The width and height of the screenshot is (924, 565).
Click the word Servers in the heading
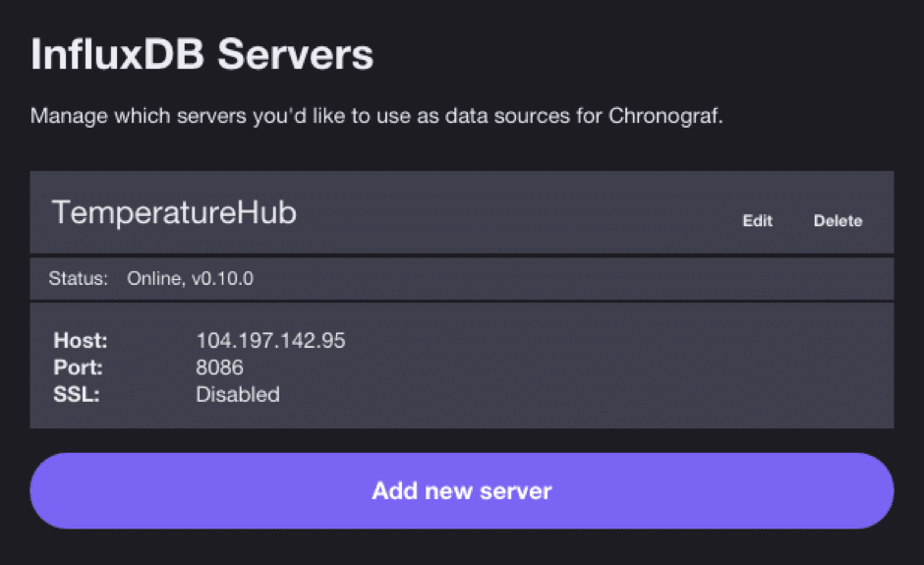pos(295,55)
